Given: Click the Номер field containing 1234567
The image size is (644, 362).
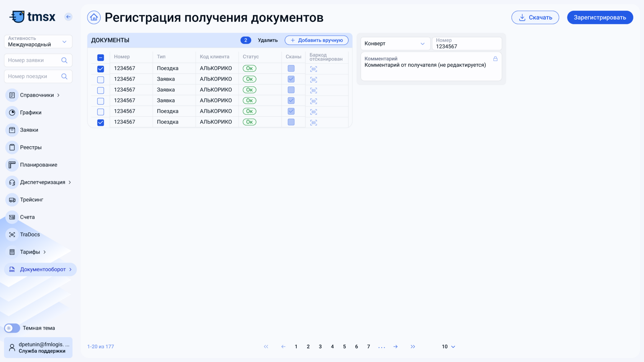Looking at the screenshot, I should coord(467,44).
